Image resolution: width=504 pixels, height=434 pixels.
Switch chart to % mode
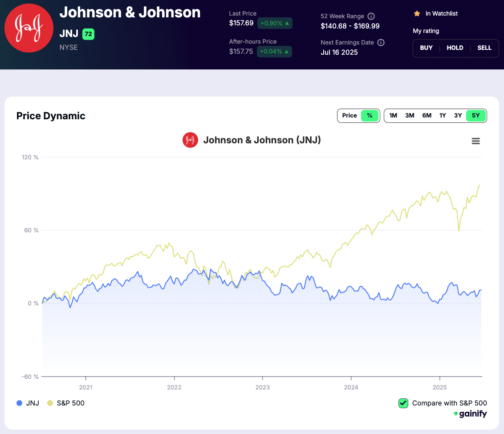(370, 116)
